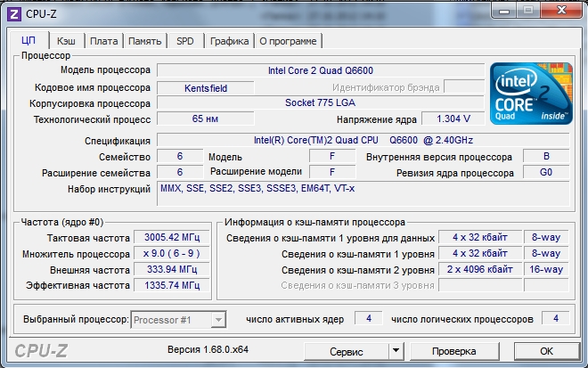Click the empty brand identifier field
588x368 pixels.
point(464,86)
